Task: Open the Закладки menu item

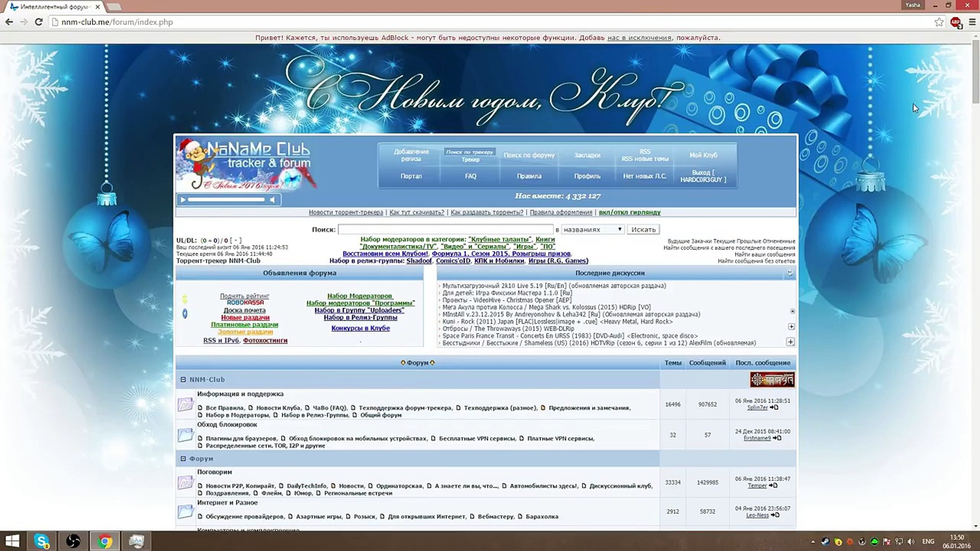Action: tap(587, 155)
